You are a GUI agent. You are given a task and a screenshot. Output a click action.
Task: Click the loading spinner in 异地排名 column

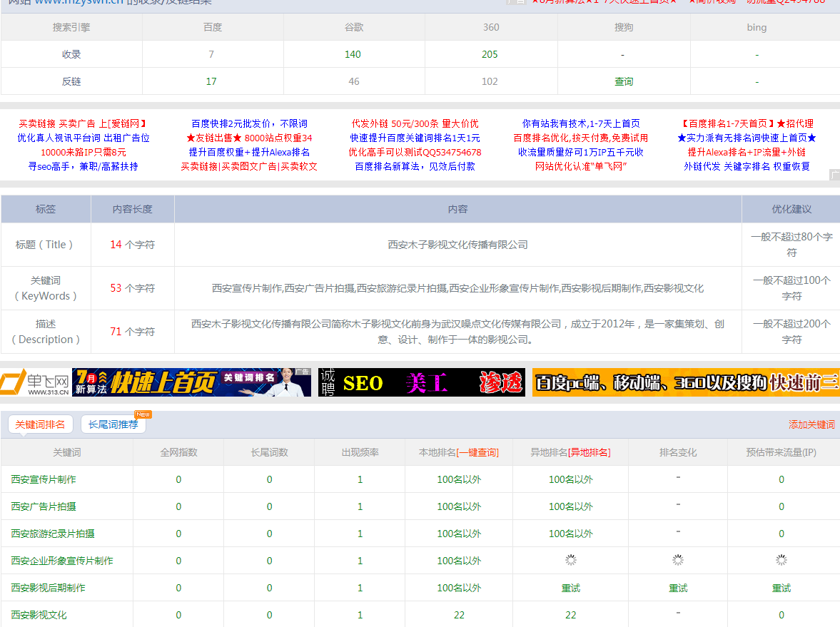pos(570,561)
